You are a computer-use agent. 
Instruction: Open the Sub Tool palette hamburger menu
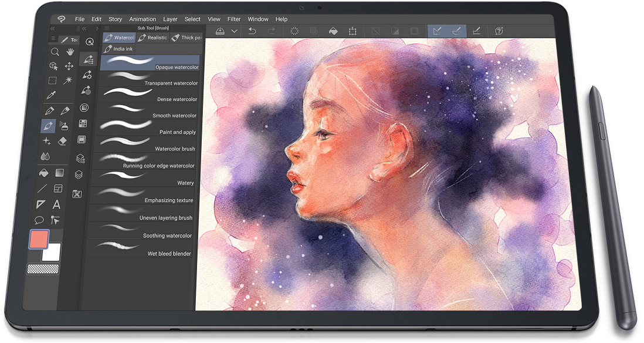[x=107, y=28]
